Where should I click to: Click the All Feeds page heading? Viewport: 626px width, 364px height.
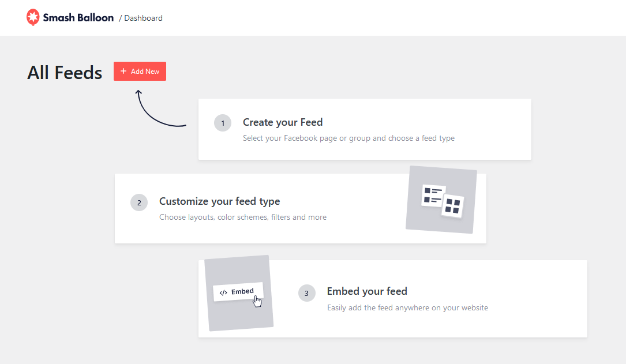65,73
